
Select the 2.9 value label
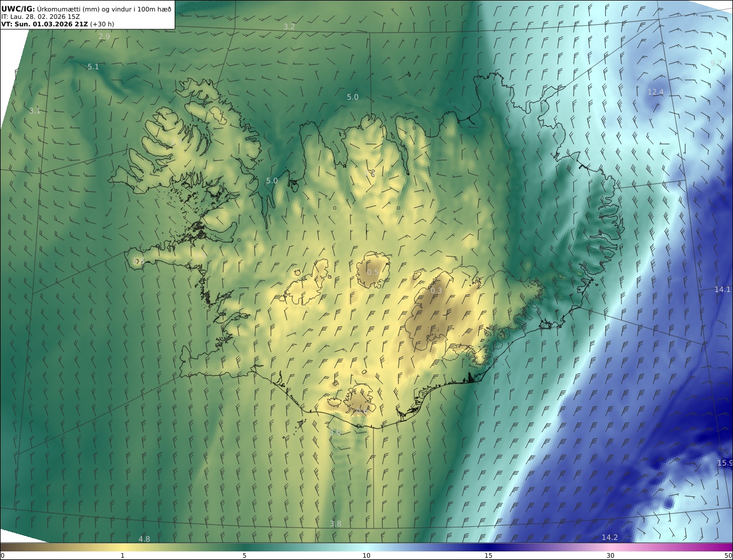point(104,37)
